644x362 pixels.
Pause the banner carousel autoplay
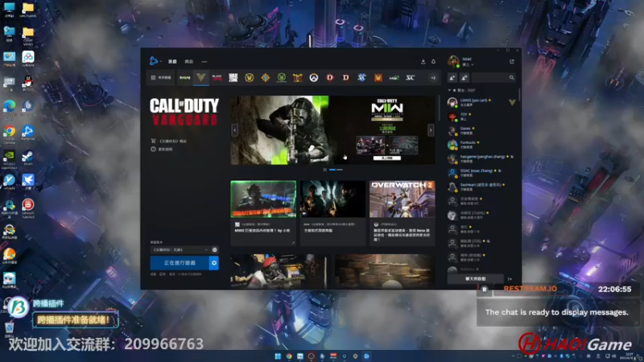click(x=325, y=170)
